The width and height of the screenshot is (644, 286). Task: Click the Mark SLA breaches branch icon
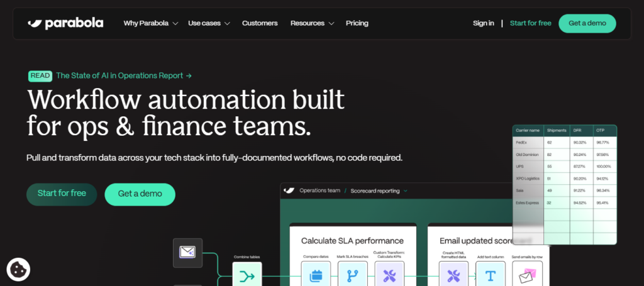[x=352, y=275]
